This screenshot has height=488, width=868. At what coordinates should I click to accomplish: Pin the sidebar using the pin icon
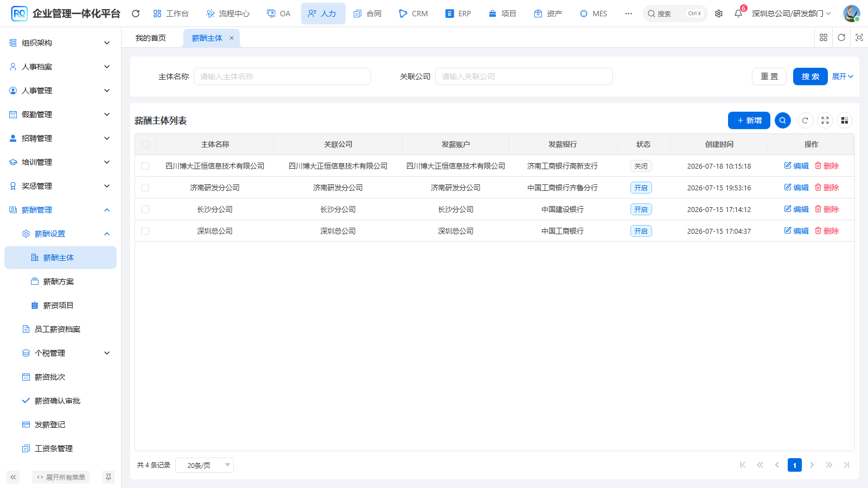[x=108, y=477]
